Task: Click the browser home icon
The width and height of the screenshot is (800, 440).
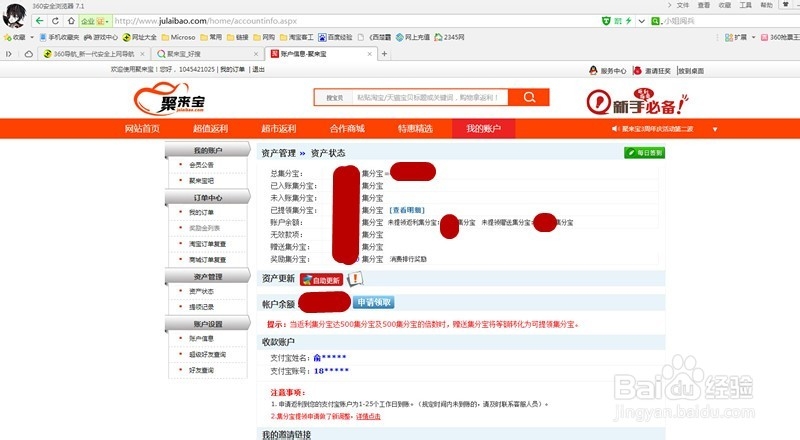Action: pyautogui.click(x=71, y=21)
